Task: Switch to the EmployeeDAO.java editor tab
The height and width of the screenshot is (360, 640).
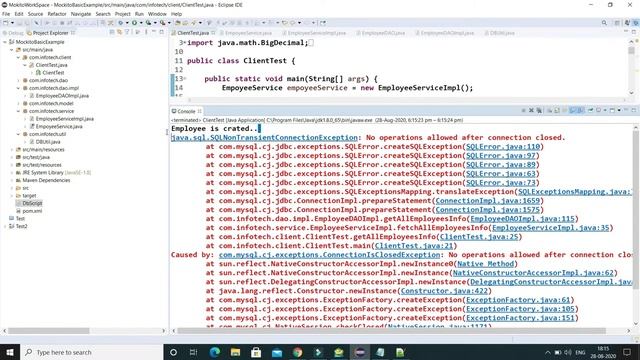Action: (x=383, y=33)
